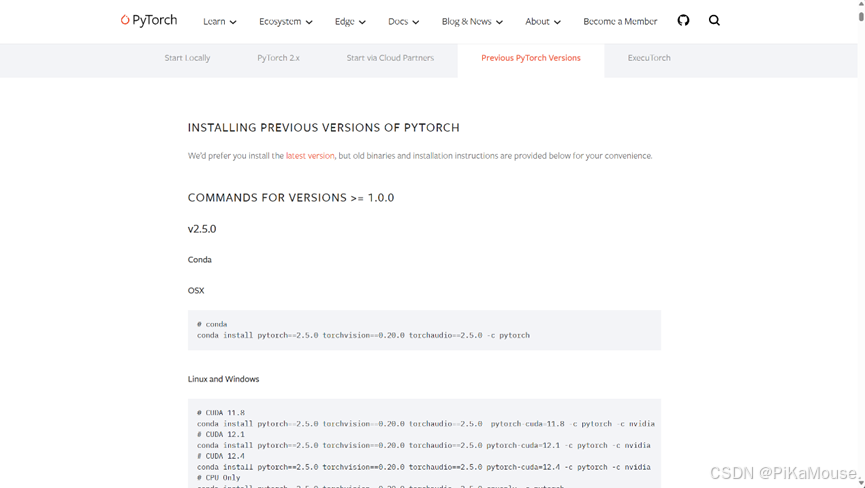Click the Conda subheading
The height and width of the screenshot is (488, 865).
[x=199, y=260]
